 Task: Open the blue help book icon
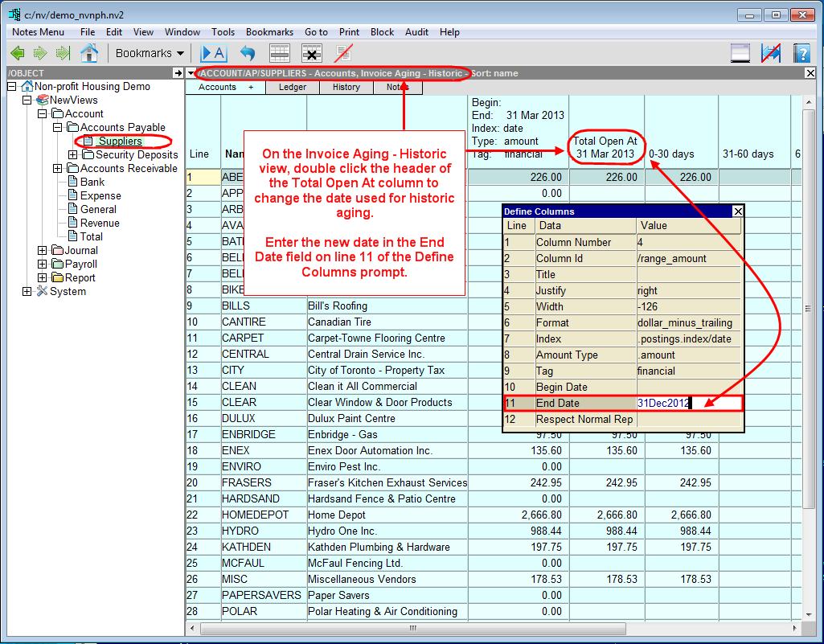point(801,53)
